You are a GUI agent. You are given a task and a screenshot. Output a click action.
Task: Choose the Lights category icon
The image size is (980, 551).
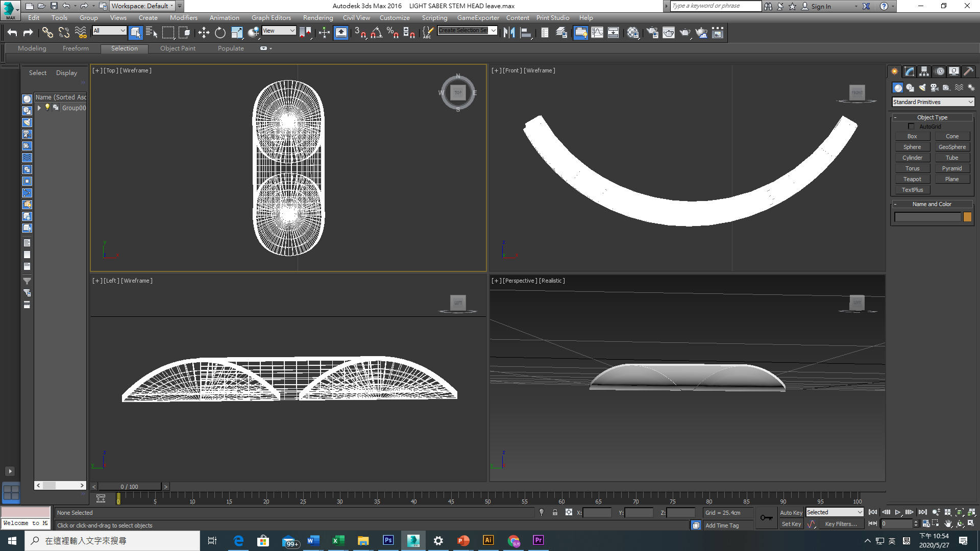point(922,88)
